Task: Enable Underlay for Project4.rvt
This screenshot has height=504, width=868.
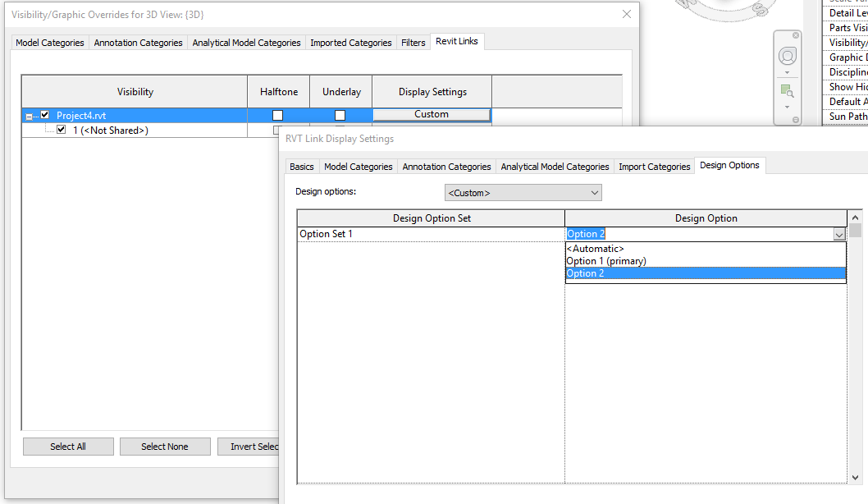Action: (340, 115)
